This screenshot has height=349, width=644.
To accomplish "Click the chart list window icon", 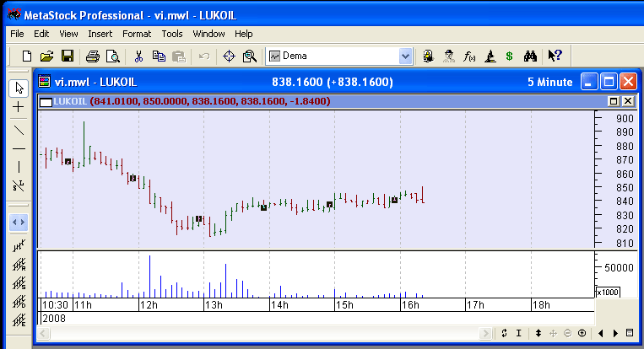I will 630,333.
